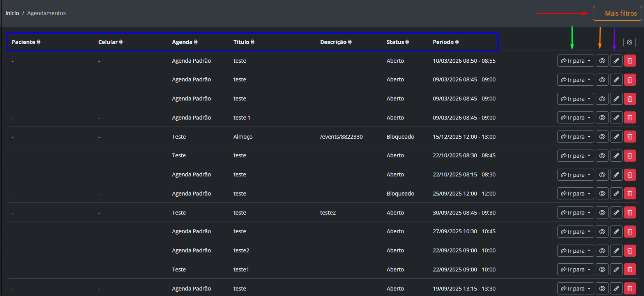Edit the 22/10/2025 08:30 - 08:45 appointment
The width and height of the screenshot is (644, 296).
point(616,156)
